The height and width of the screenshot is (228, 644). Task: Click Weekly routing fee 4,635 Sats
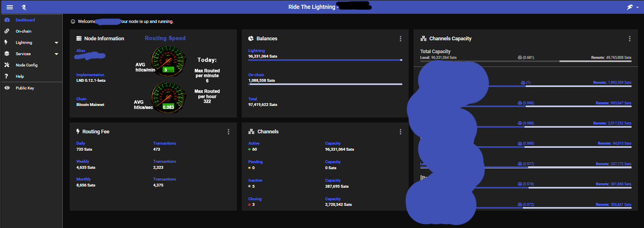click(86, 168)
